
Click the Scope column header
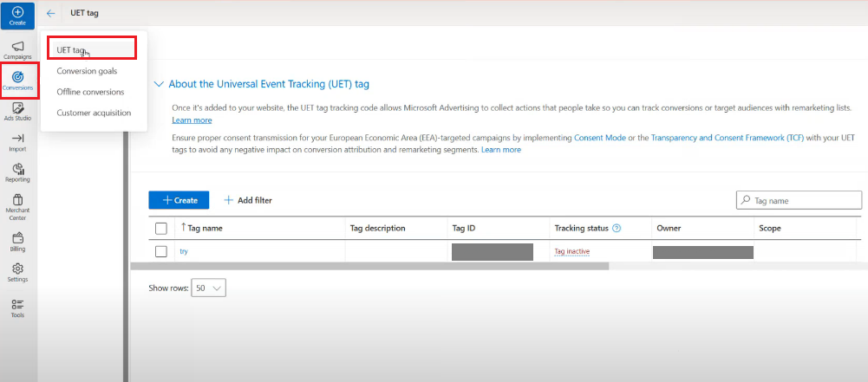coord(770,228)
